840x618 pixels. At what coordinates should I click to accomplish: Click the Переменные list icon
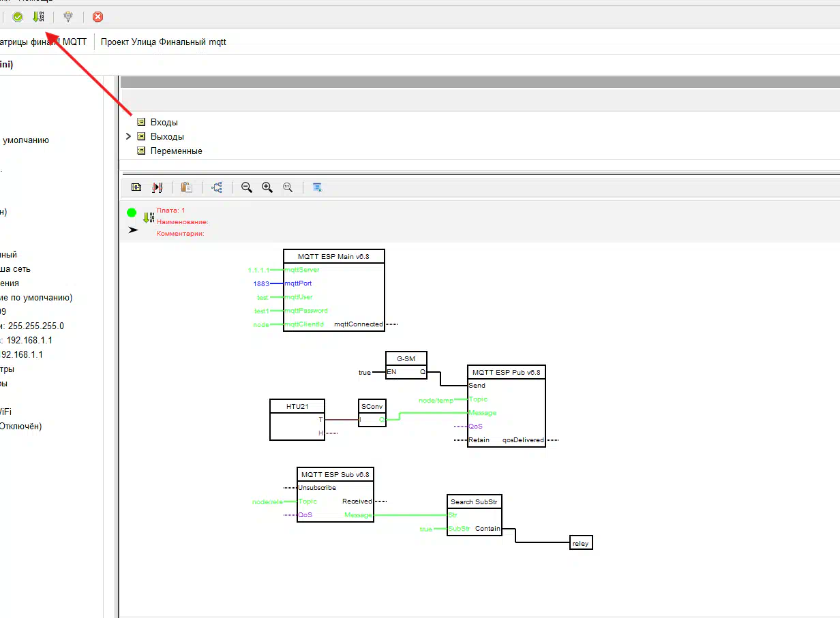coord(141,151)
